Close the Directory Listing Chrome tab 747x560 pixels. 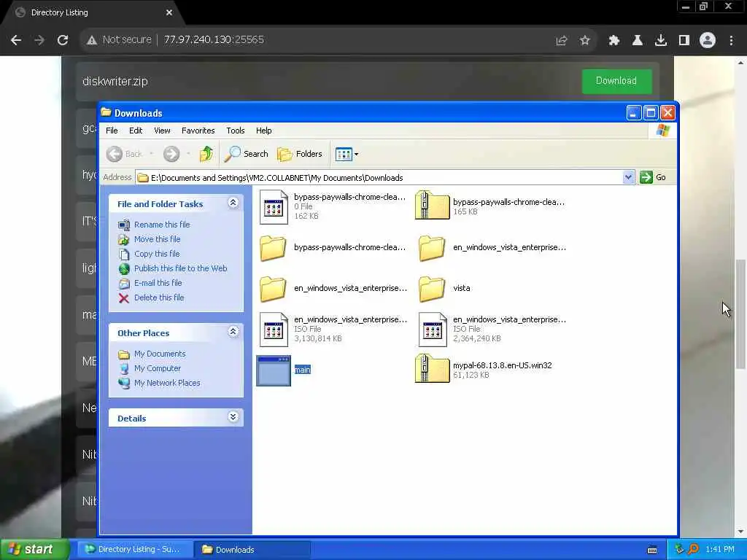(169, 12)
